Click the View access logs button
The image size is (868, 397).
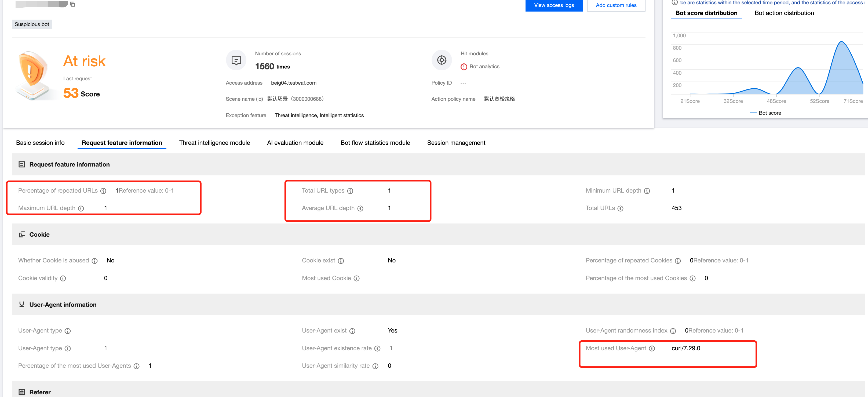pyautogui.click(x=554, y=5)
